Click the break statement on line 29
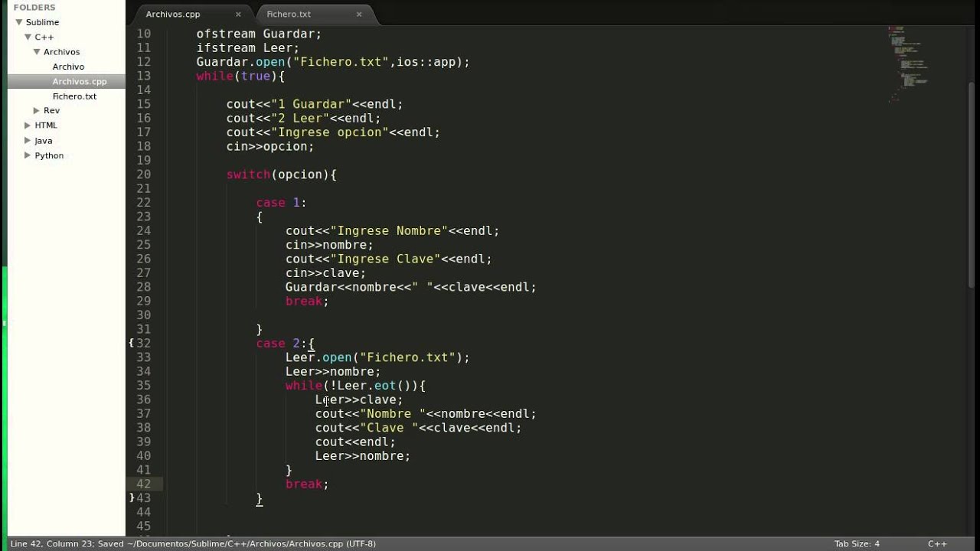 [x=307, y=302]
